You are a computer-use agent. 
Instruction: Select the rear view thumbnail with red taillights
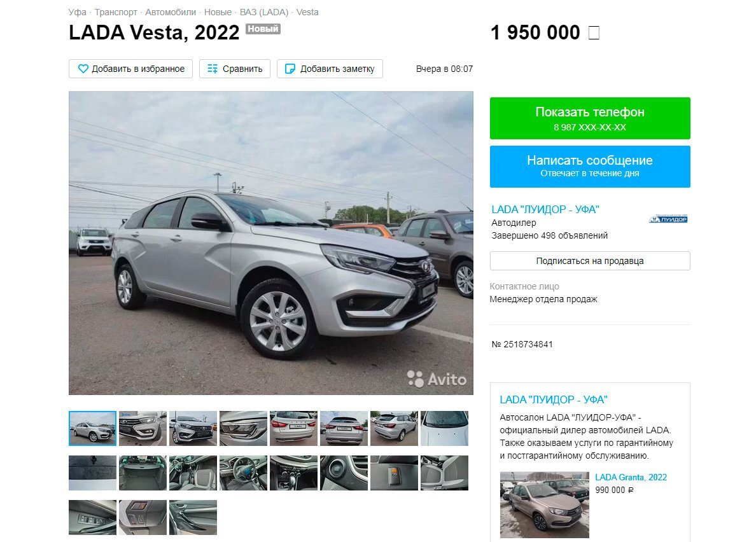pyautogui.click(x=293, y=428)
